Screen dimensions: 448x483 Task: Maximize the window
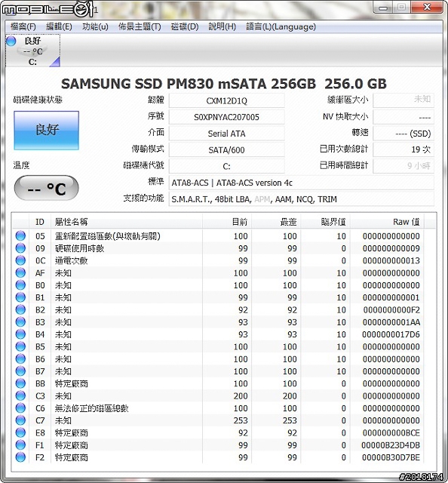[x=401, y=7]
